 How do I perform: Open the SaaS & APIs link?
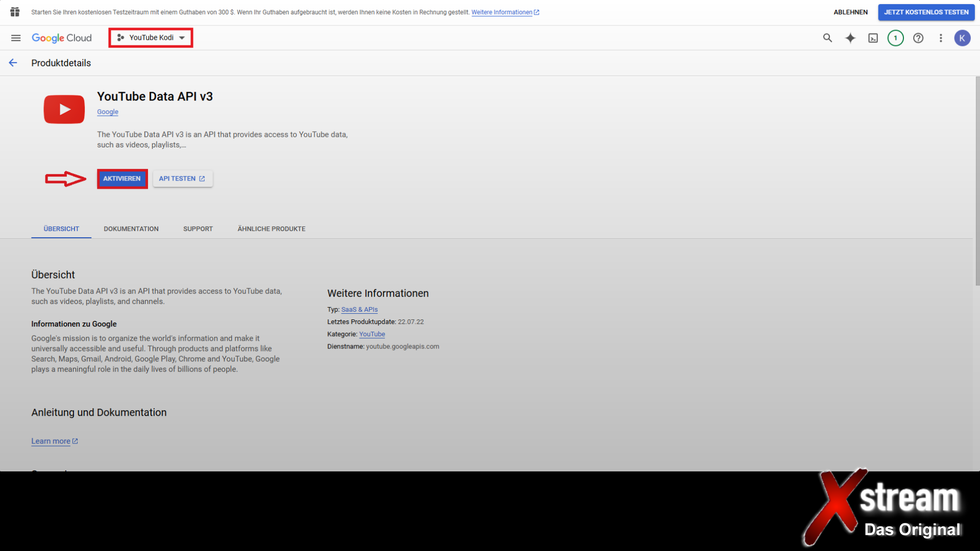(359, 310)
